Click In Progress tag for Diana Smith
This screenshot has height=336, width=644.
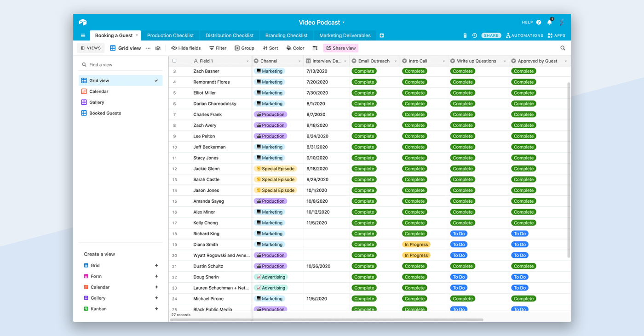(x=416, y=245)
